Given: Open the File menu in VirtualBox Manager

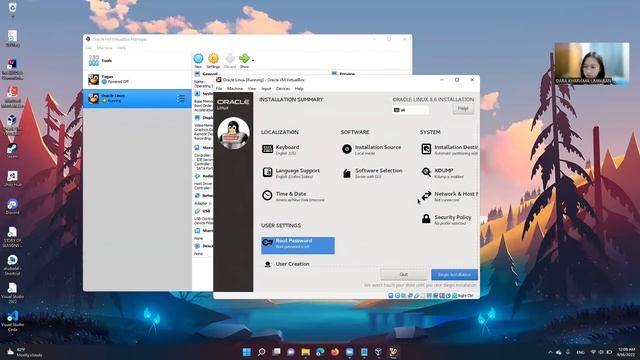Looking at the screenshot, I should click(89, 48).
